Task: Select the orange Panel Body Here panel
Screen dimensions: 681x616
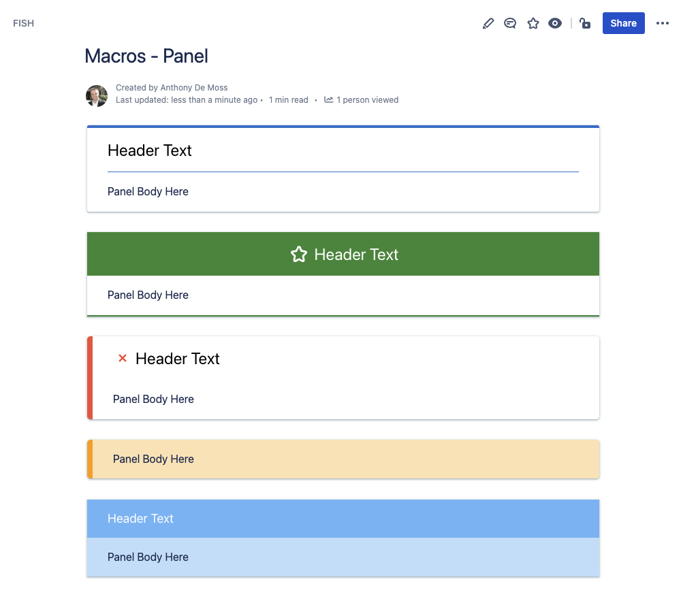Action: pos(343,459)
